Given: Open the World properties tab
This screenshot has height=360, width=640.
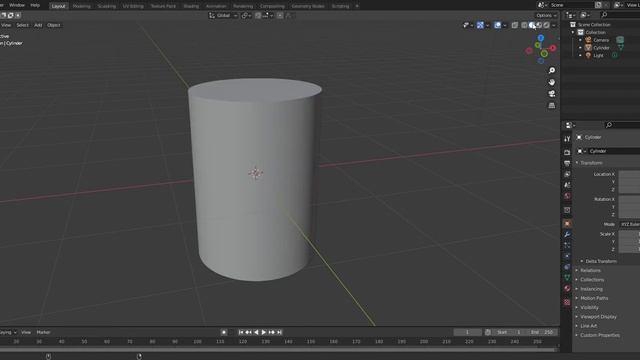Looking at the screenshot, I should 567,196.
